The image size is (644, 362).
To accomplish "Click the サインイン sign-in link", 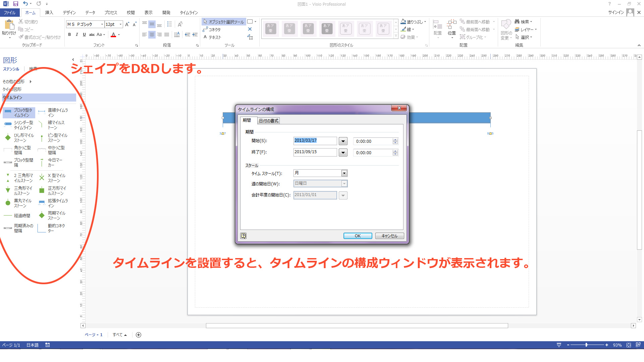I will [x=616, y=12].
